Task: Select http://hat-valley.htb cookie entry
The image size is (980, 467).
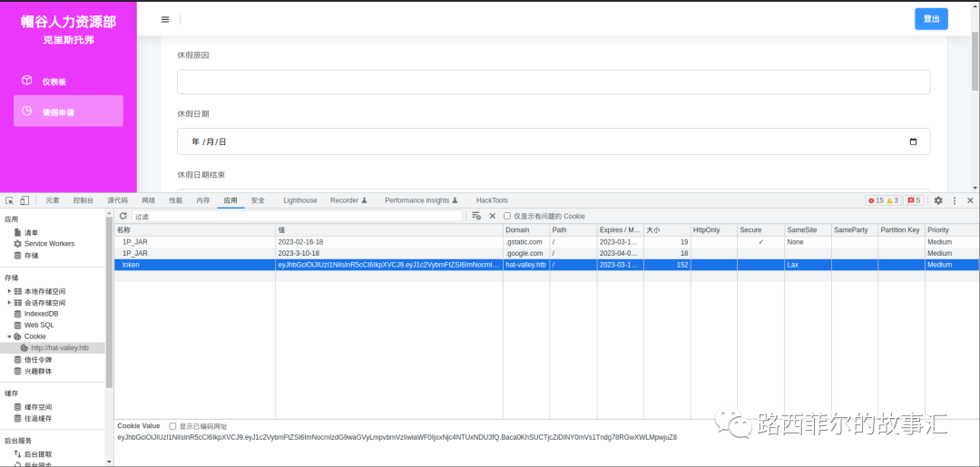Action: 60,347
